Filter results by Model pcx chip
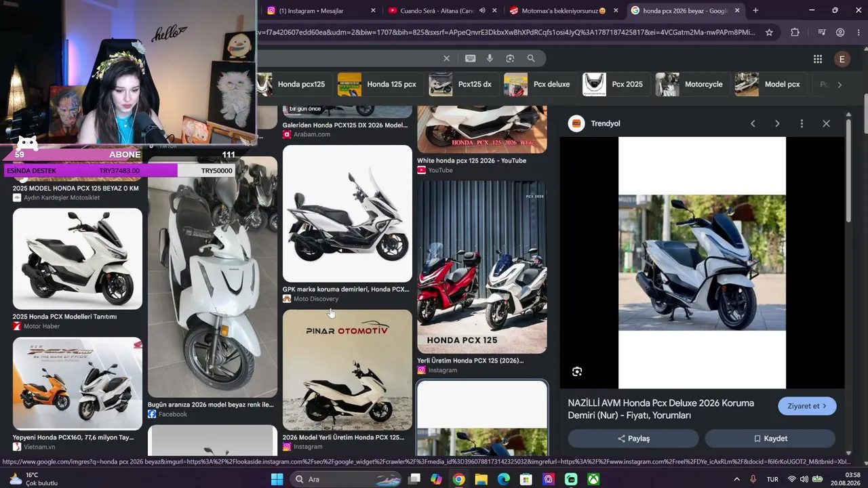This screenshot has height=488, width=868. [x=771, y=85]
